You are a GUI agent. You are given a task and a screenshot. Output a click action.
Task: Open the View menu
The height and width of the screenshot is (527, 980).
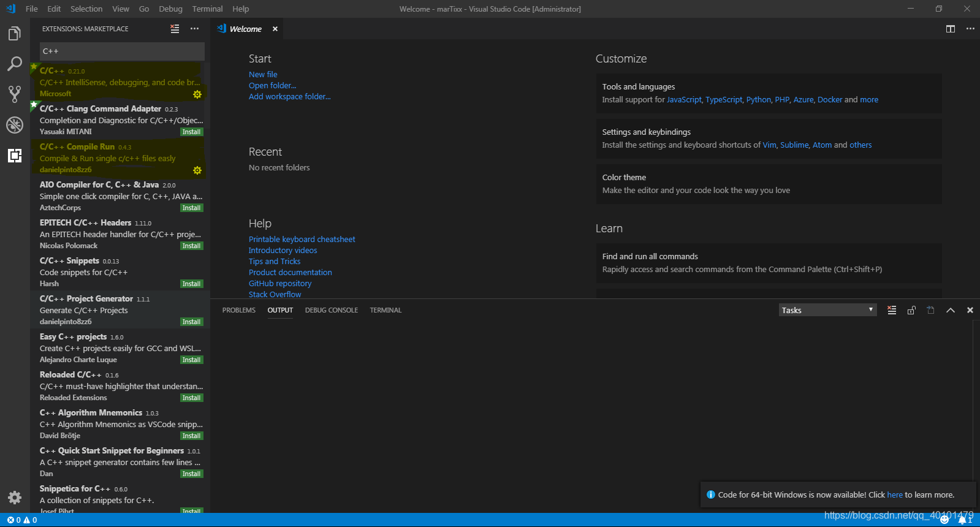pos(121,9)
